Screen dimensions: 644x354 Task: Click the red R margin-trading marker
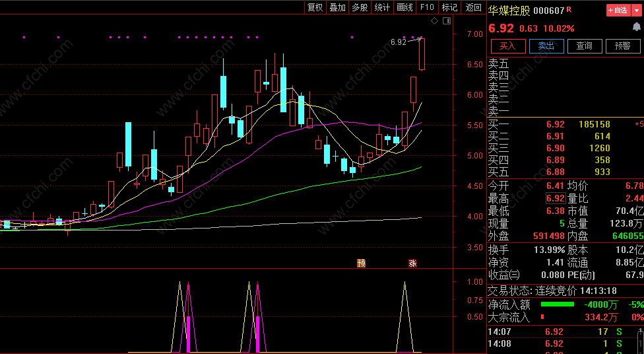[x=569, y=9]
